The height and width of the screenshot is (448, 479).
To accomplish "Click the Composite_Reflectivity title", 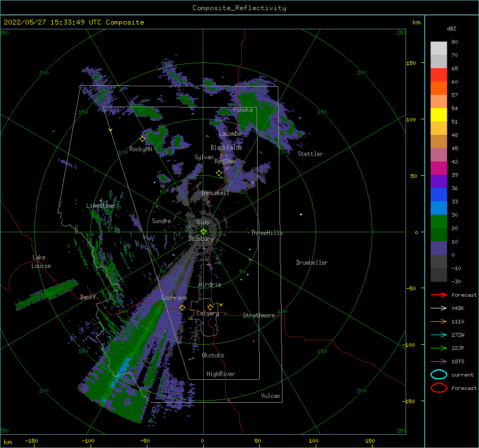I will pyautogui.click(x=240, y=8).
